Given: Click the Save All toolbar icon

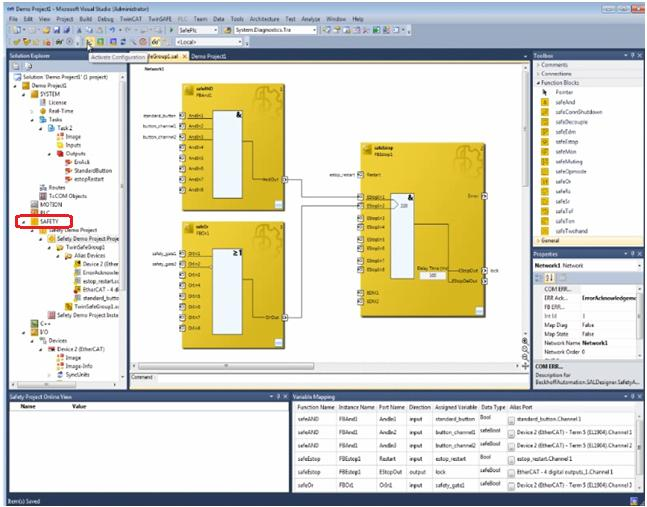Looking at the screenshot, I should (x=66, y=30).
